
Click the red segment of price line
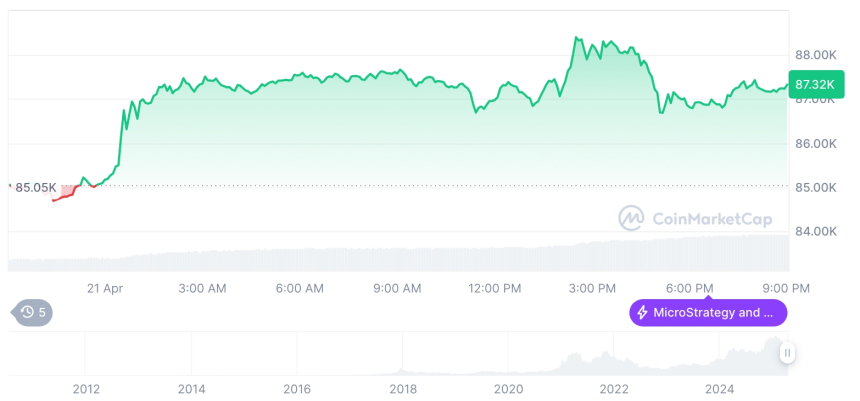point(68,194)
